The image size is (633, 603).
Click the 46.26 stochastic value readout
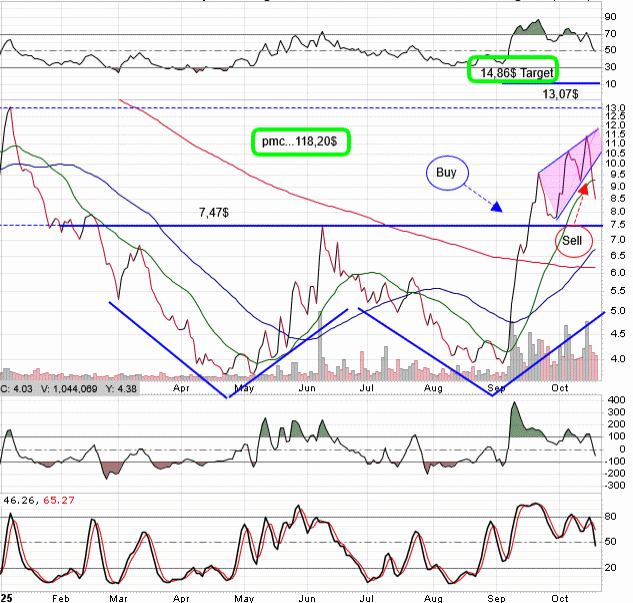[x=19, y=498]
